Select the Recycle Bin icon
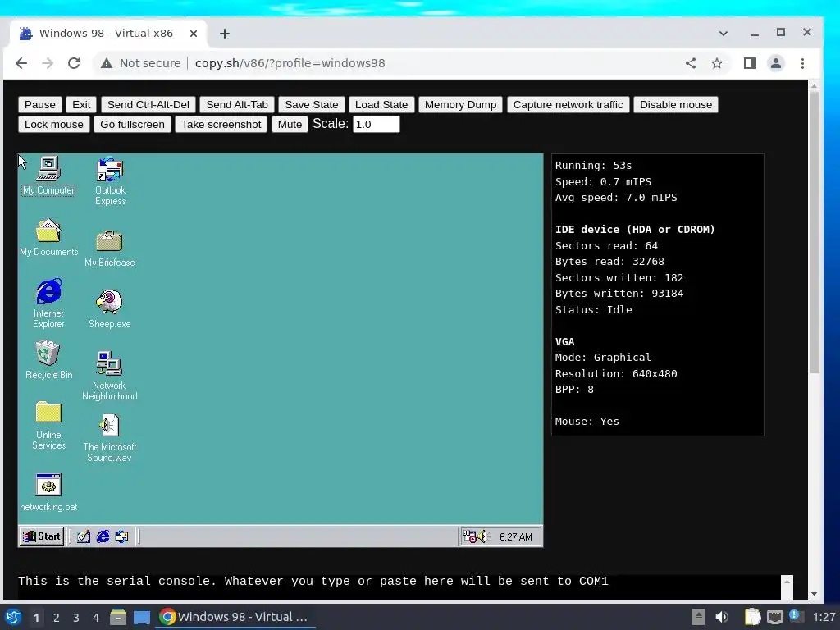840x630 pixels. [x=48, y=360]
